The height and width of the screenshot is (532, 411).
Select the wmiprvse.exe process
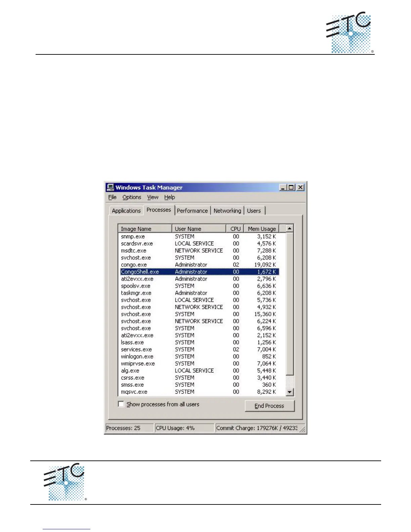tap(199, 363)
